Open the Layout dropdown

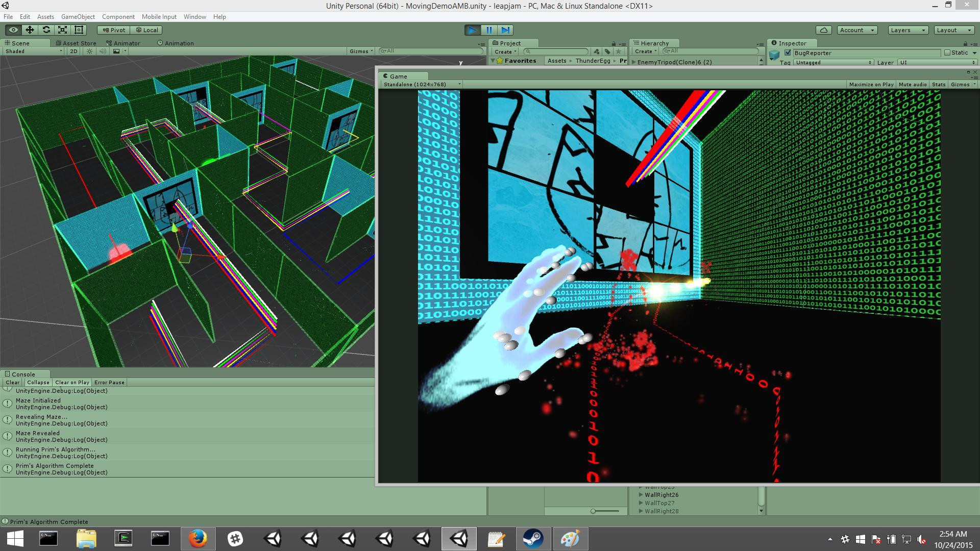(954, 30)
